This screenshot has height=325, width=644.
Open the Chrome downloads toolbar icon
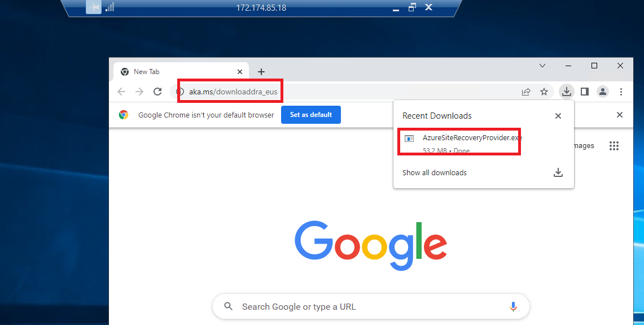click(x=566, y=92)
